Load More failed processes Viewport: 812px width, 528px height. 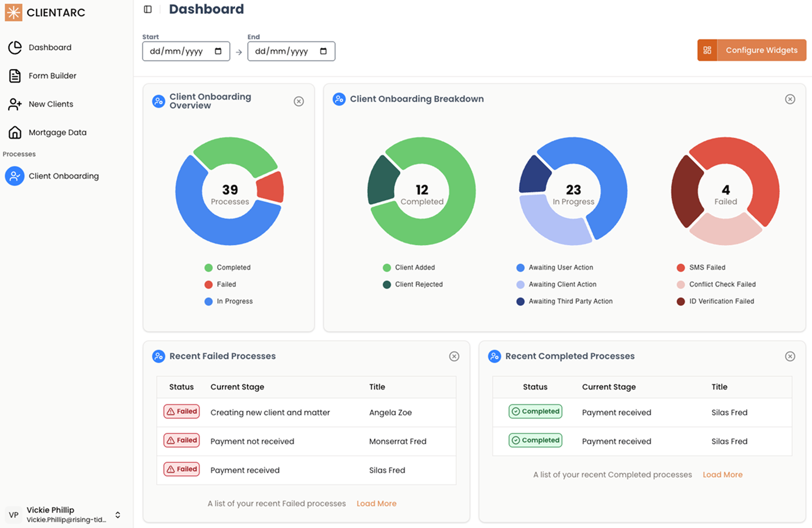pos(376,503)
